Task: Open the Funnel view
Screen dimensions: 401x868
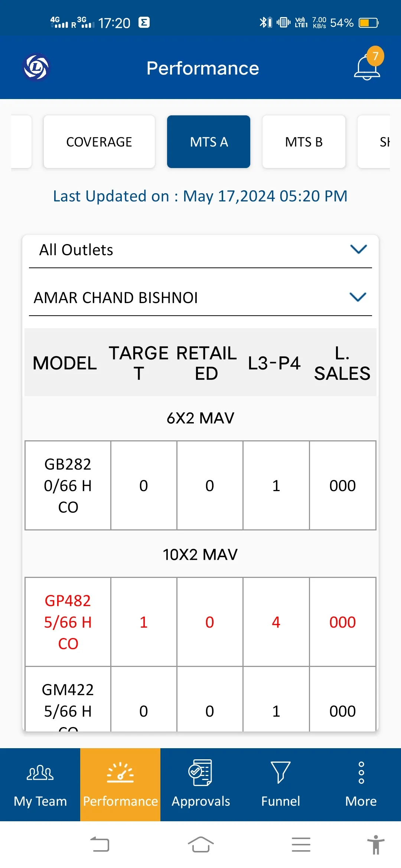Action: tap(281, 784)
